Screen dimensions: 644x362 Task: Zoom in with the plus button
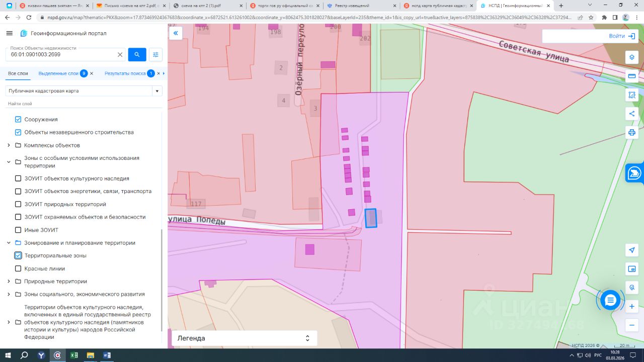point(632,306)
